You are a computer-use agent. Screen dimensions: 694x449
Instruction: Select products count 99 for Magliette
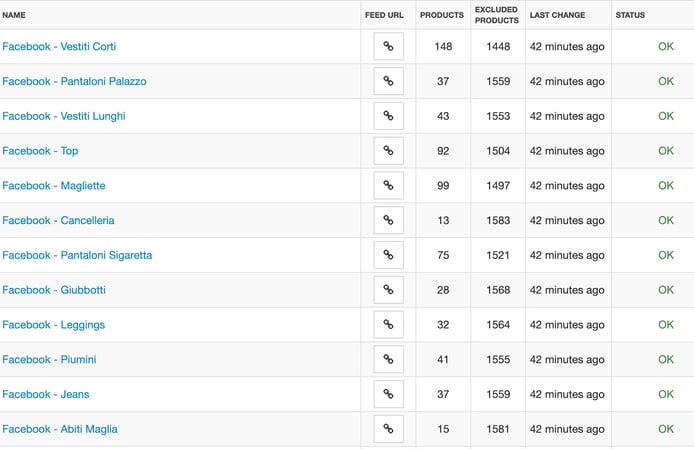[x=443, y=186]
